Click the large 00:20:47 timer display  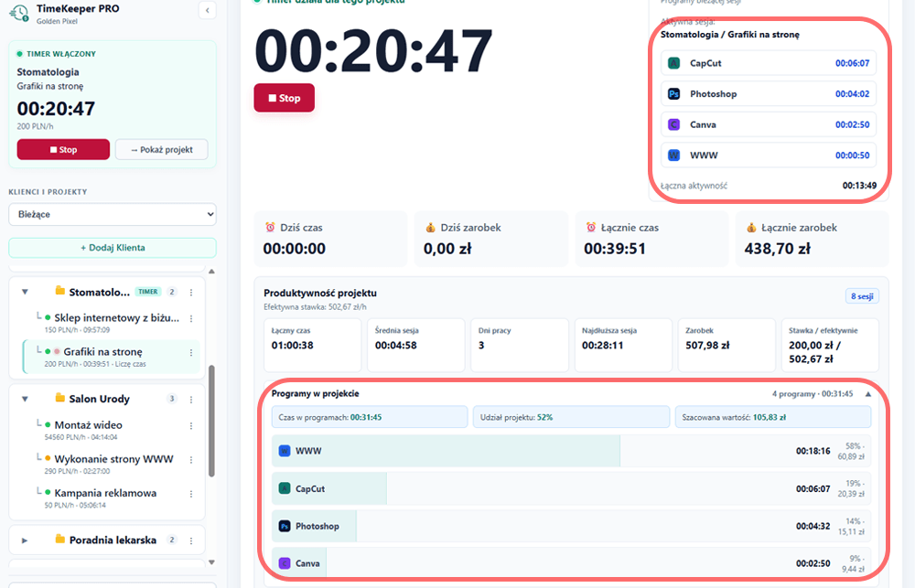(374, 50)
